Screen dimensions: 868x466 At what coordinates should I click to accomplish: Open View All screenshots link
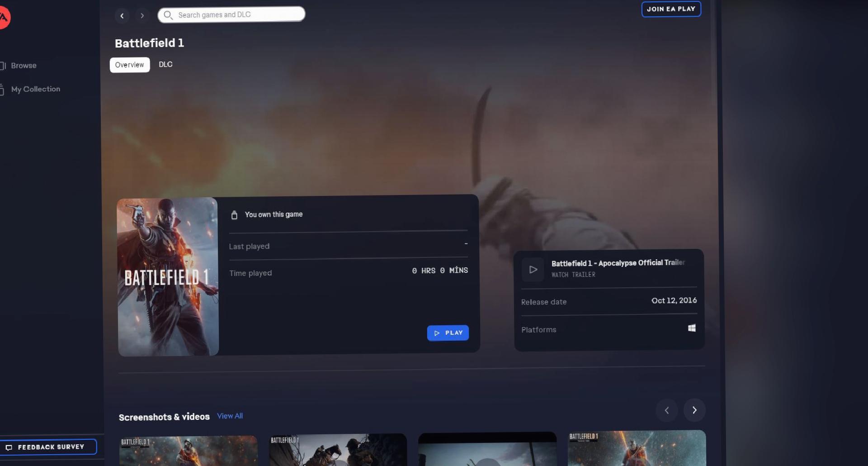tap(230, 416)
